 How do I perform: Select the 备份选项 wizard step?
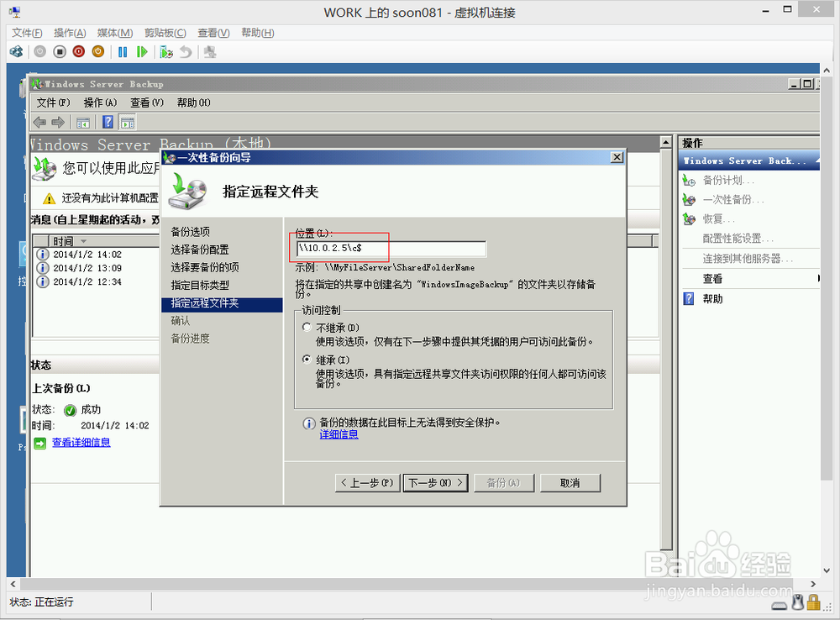190,232
